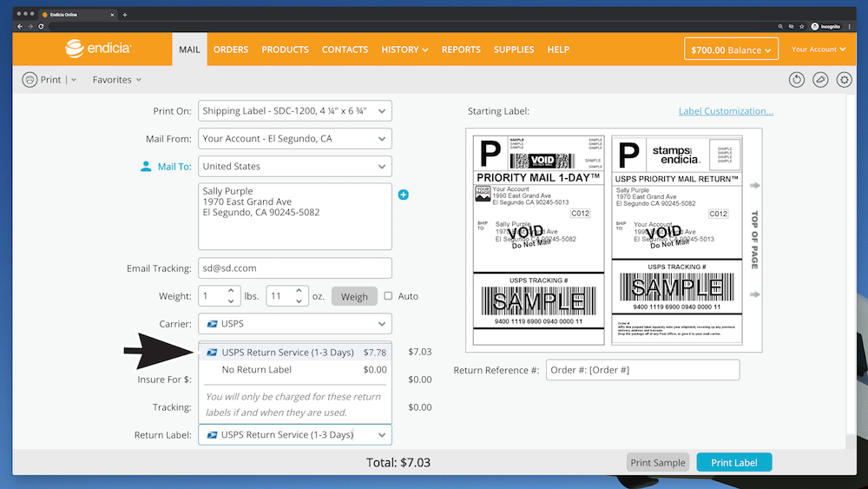Viewport: 868px width, 489px height.
Task: Click the pounds weight field
Action: pyautogui.click(x=212, y=295)
